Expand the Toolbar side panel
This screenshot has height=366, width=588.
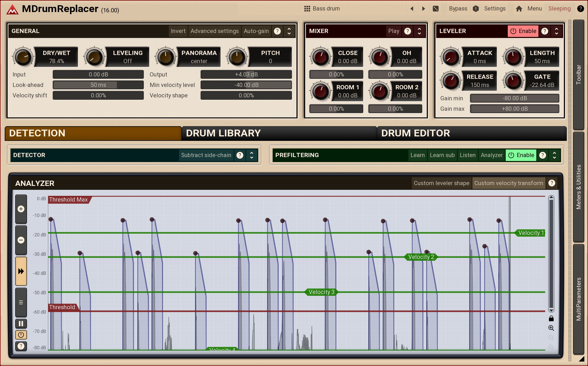[x=579, y=75]
